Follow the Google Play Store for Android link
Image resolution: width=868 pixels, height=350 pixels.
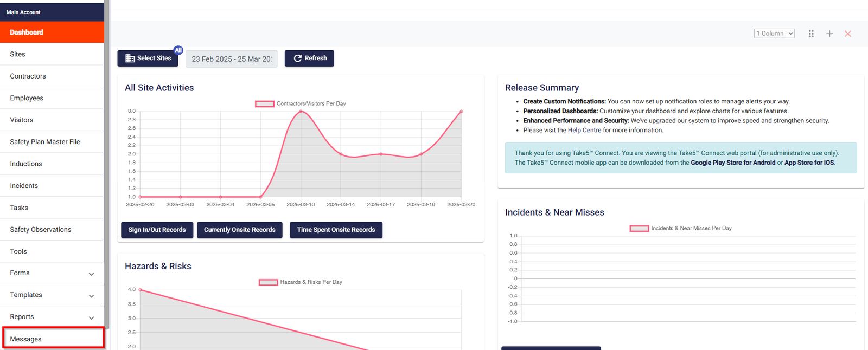pyautogui.click(x=733, y=163)
